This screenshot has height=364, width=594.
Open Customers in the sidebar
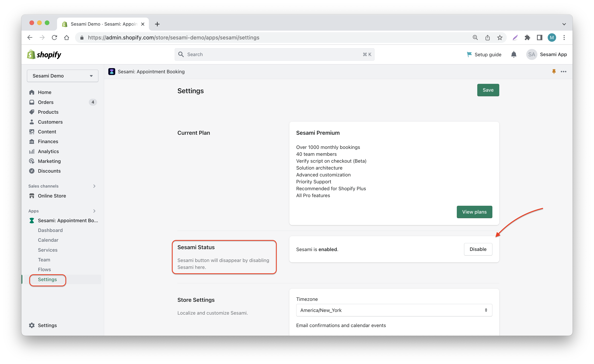click(50, 122)
